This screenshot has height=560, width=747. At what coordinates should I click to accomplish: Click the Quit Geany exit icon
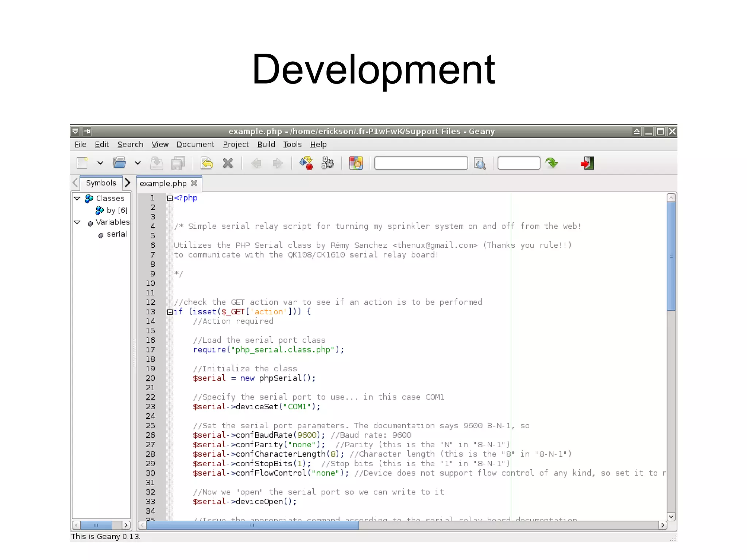587,163
